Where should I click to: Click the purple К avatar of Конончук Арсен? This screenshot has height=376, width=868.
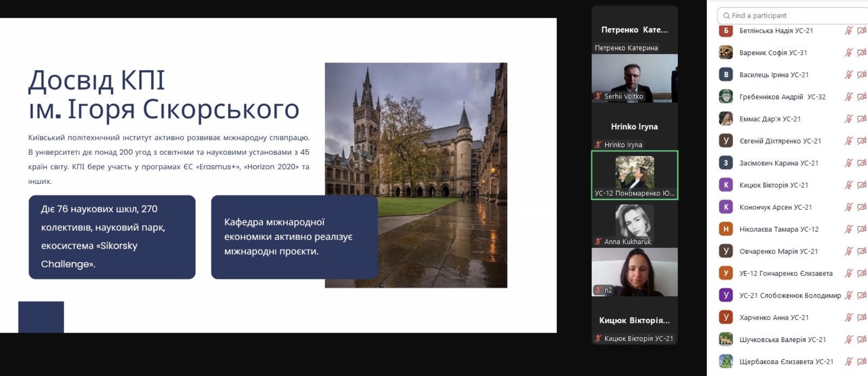[x=726, y=207]
